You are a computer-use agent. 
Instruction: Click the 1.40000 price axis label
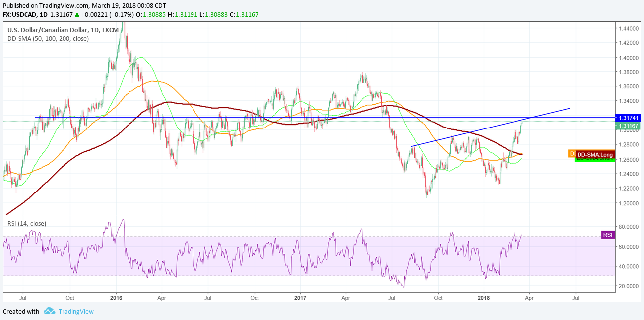tap(629, 58)
